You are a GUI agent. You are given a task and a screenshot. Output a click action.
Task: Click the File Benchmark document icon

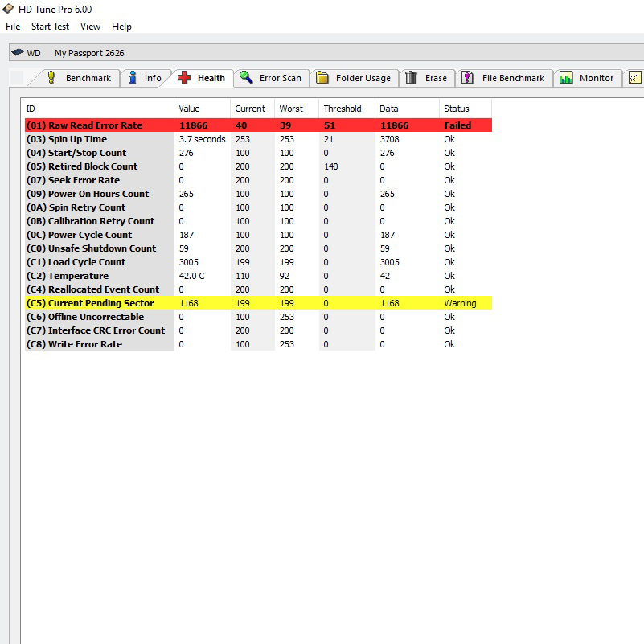coord(467,78)
